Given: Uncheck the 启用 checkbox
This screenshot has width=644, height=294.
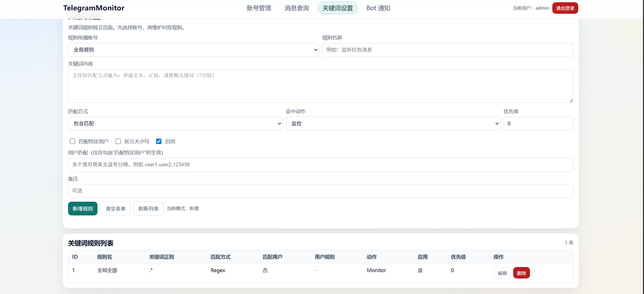Looking at the screenshot, I should pos(159,141).
